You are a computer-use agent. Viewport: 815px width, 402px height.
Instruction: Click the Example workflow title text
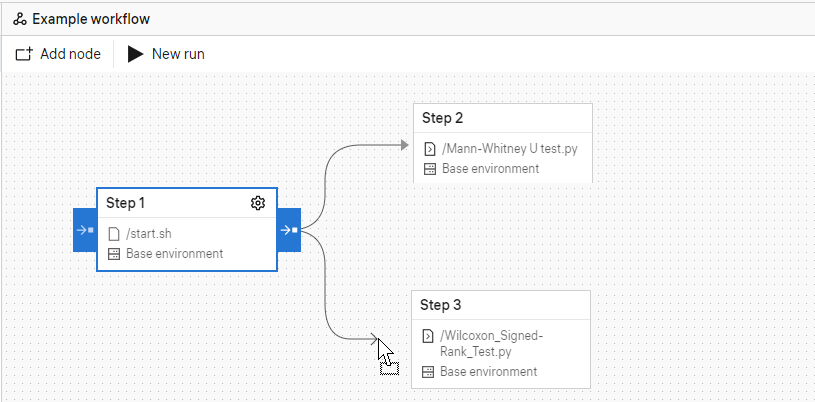point(92,19)
